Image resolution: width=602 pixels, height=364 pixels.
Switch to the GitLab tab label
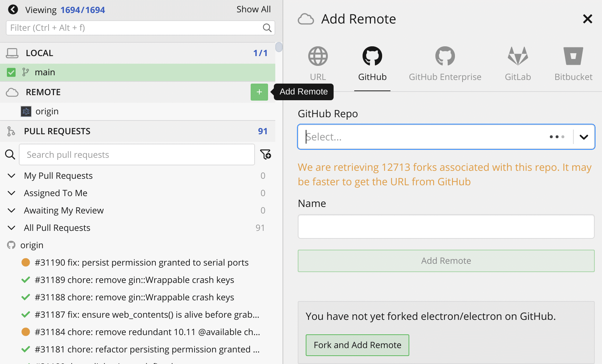pos(518,77)
